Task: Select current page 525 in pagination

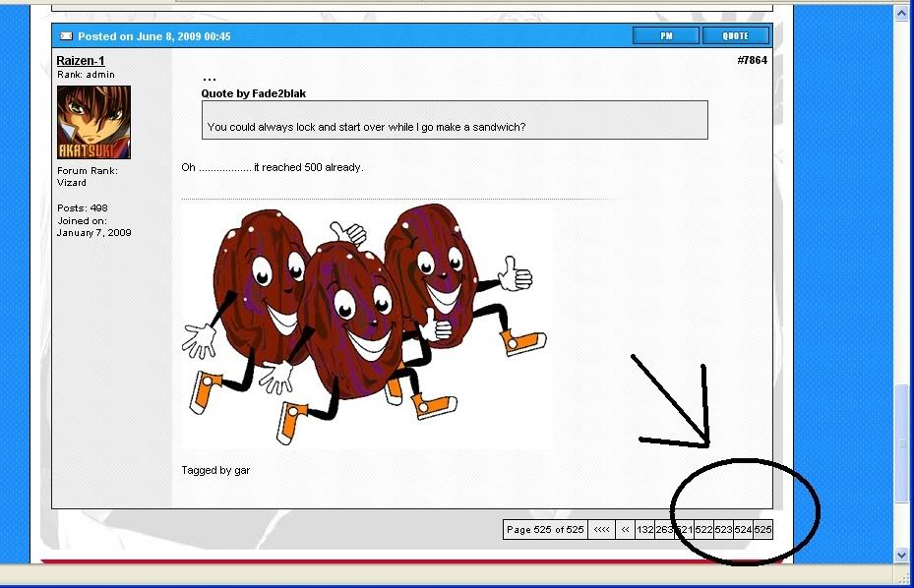Action: 762,529
